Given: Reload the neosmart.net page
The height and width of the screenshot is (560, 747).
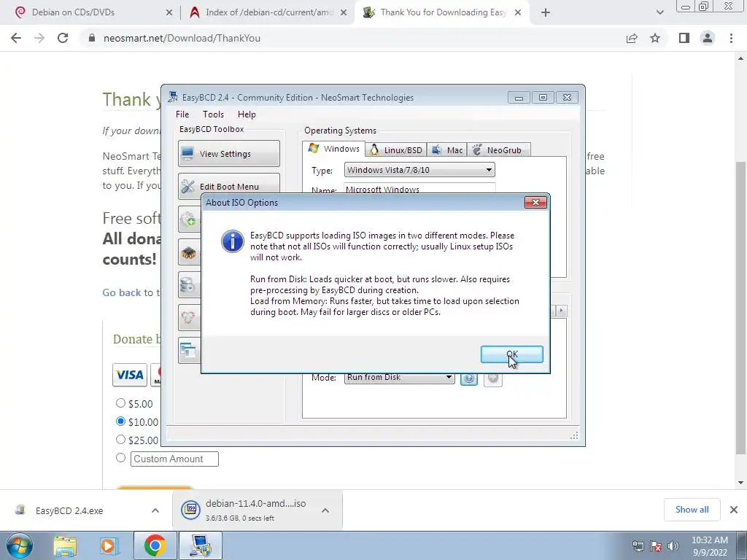Looking at the screenshot, I should pyautogui.click(x=63, y=38).
